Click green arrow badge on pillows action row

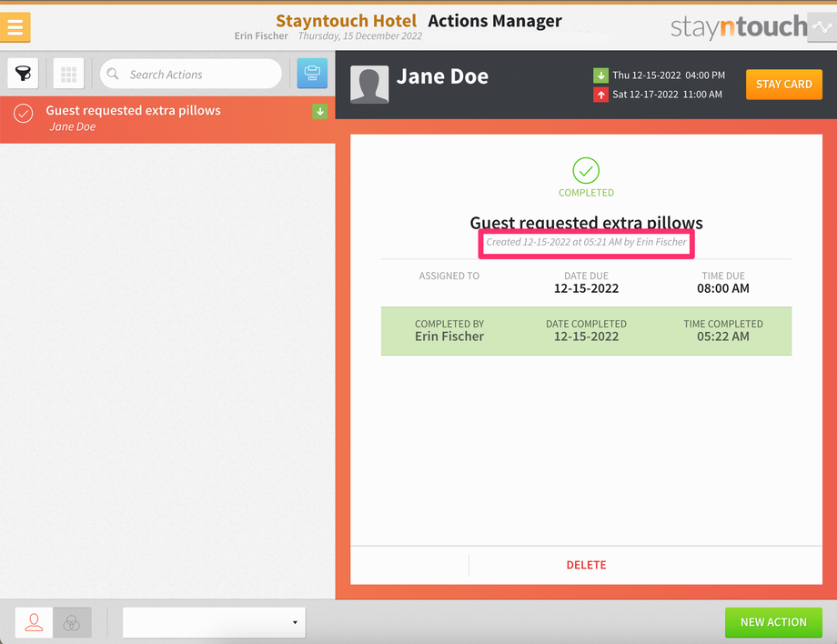click(x=319, y=111)
